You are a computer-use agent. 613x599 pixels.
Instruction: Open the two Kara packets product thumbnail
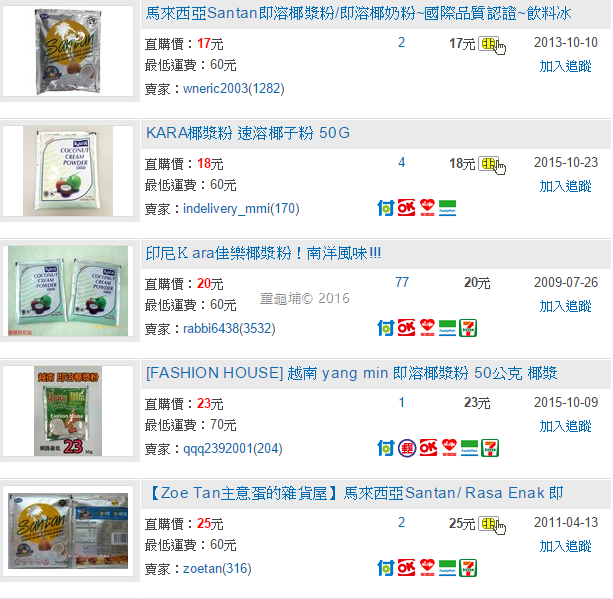pos(68,291)
